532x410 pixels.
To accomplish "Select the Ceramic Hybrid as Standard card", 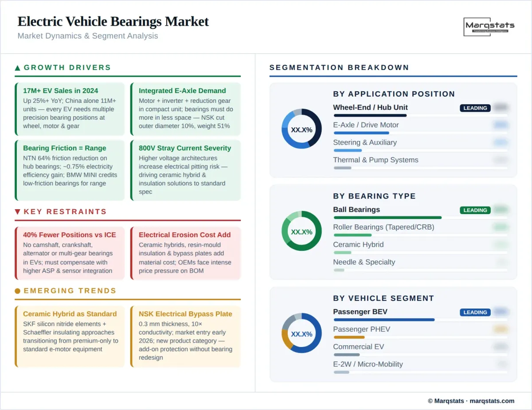I will 70,336.
